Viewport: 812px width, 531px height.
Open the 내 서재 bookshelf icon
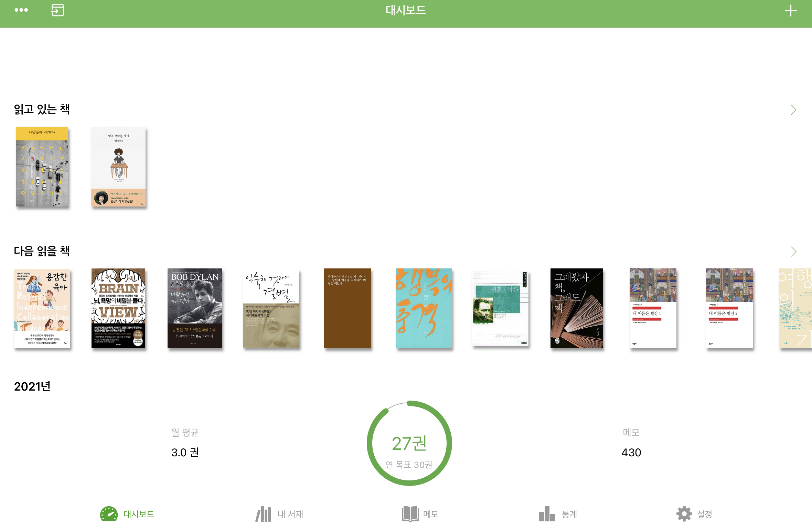pyautogui.click(x=263, y=514)
